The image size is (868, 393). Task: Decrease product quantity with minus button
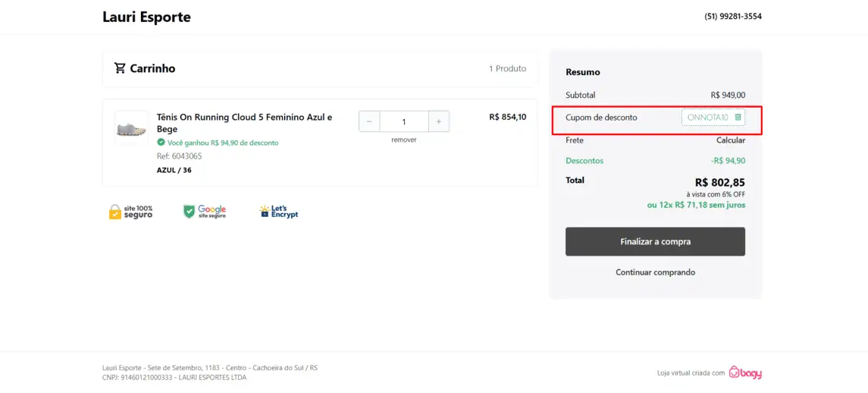coord(369,121)
